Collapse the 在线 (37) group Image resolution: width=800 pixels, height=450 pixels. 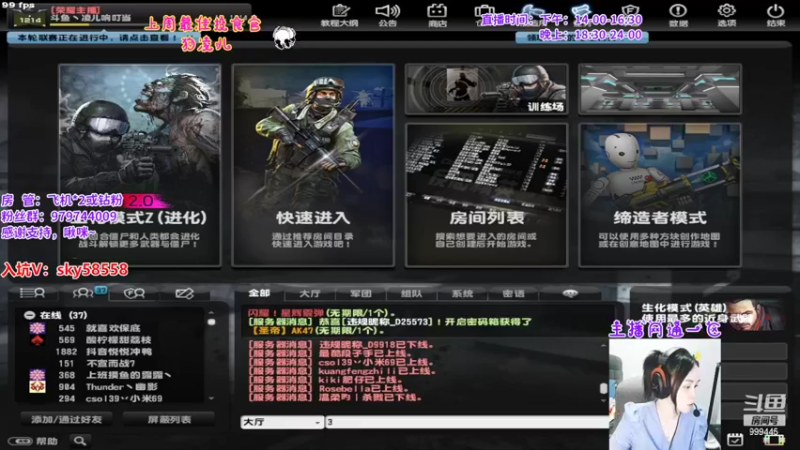(30, 315)
